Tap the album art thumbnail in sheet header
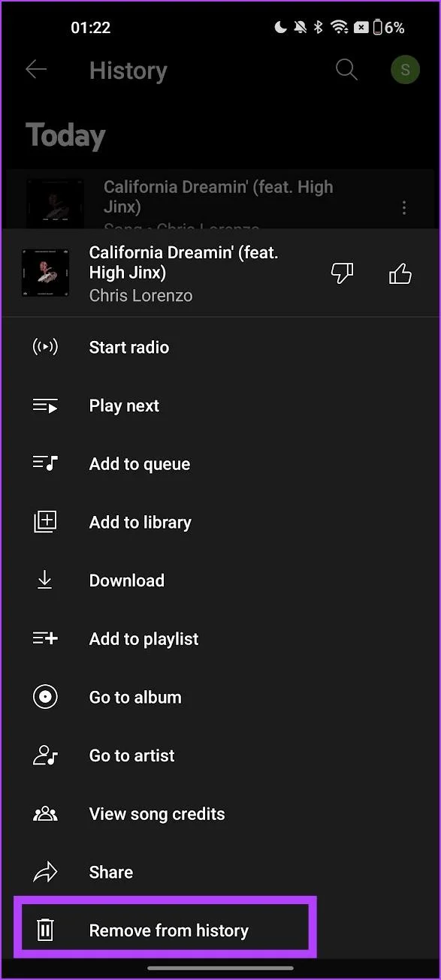The width and height of the screenshot is (441, 980). (x=45, y=273)
